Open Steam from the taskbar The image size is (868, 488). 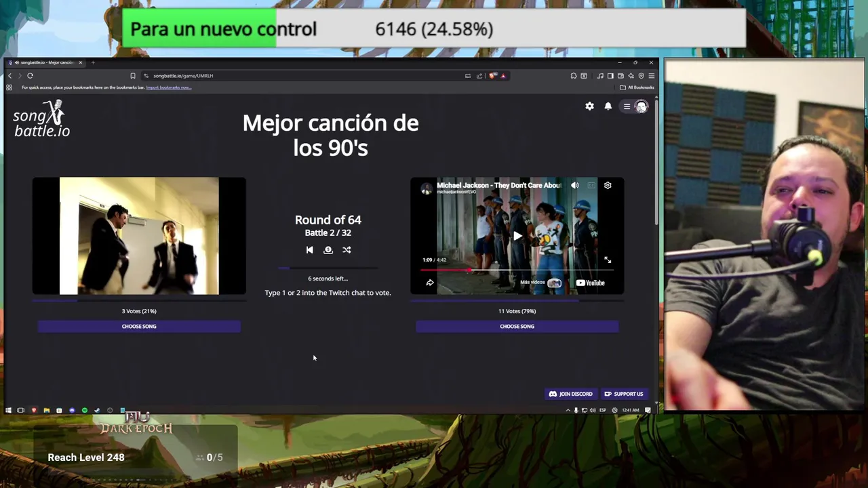pos(97,410)
